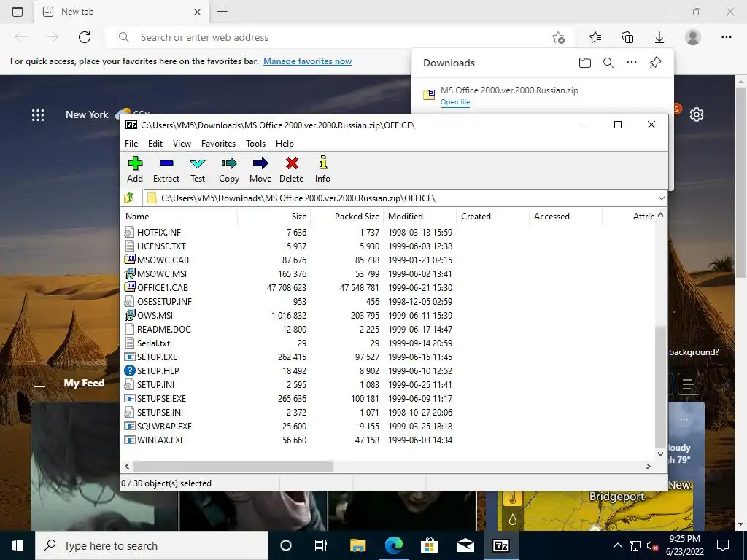This screenshot has height=560, width=747.
Task: Open the Downloads folder icon in Edge
Action: pos(585,63)
